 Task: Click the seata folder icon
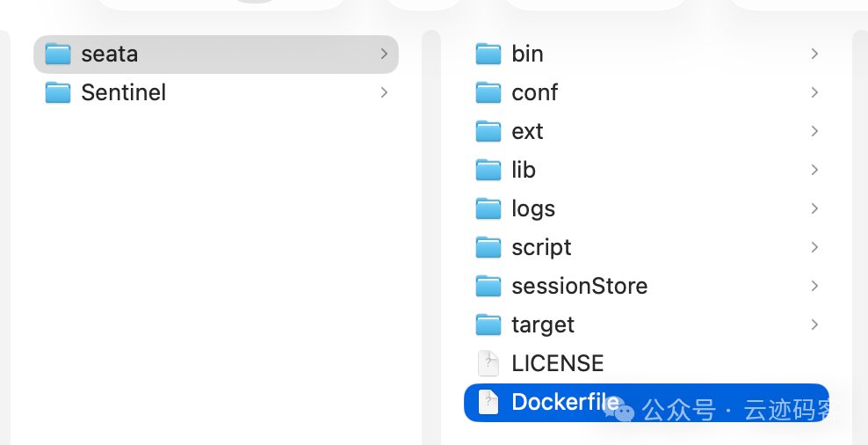click(x=58, y=54)
